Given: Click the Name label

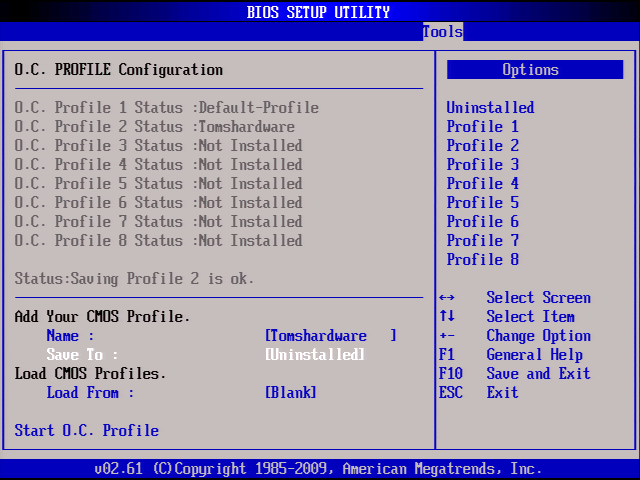Looking at the screenshot, I should (x=70, y=336).
